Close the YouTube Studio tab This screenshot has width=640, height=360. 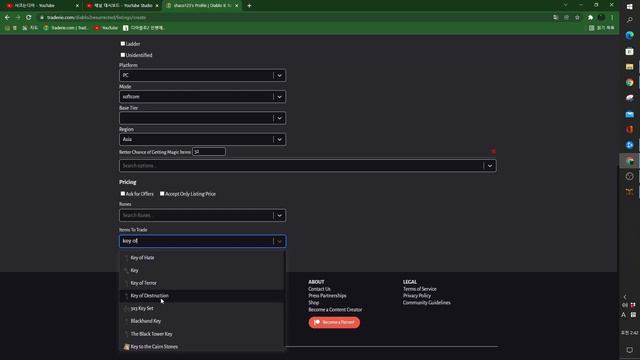[157, 6]
